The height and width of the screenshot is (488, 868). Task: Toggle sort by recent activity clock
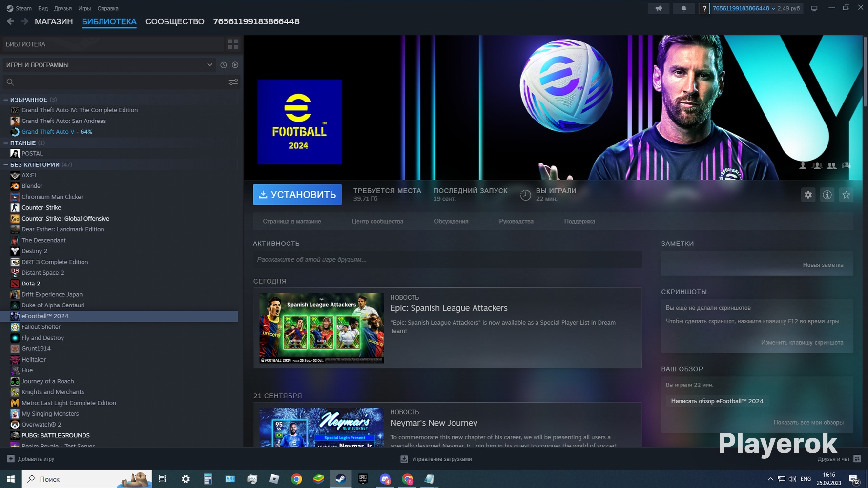pyautogui.click(x=224, y=65)
